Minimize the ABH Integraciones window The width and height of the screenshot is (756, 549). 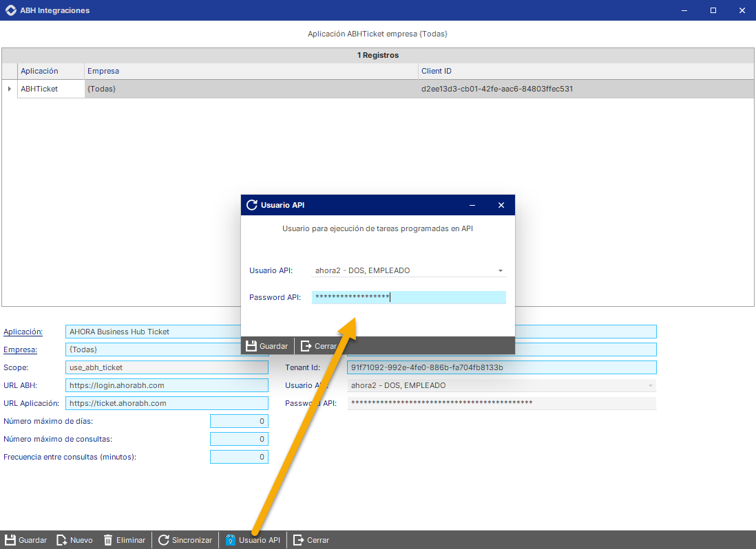pos(684,10)
